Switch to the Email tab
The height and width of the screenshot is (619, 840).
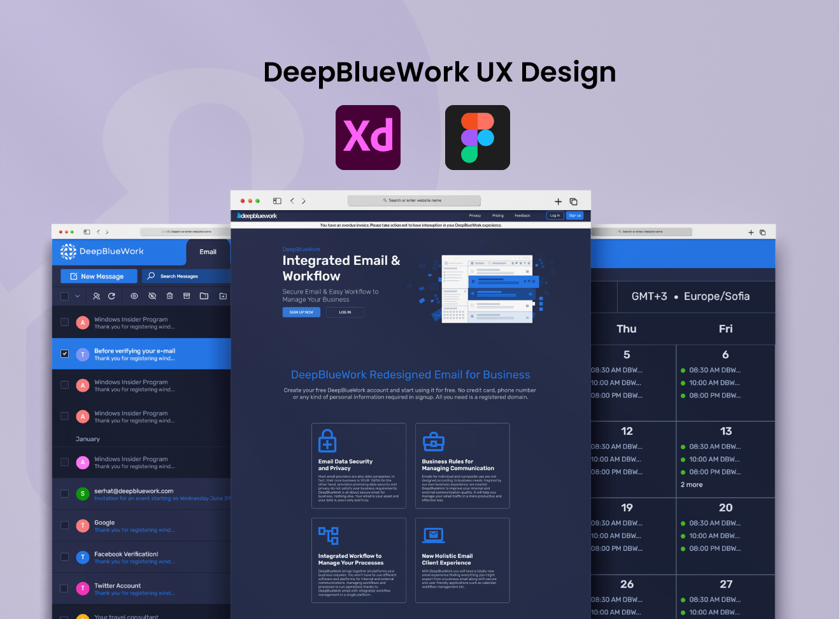point(208,252)
